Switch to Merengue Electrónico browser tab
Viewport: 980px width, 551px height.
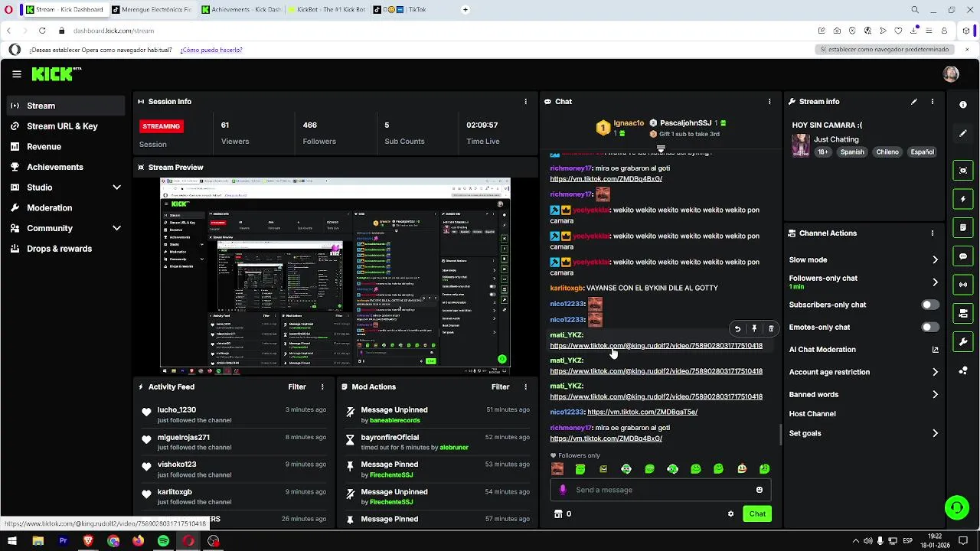152,10
